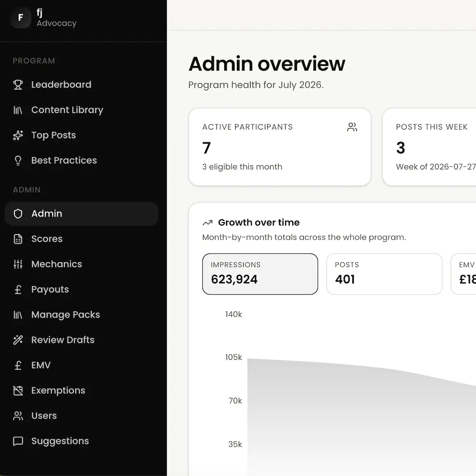476x476 pixels.
Task: Click the Users people icon in sidebar
Action: pyautogui.click(x=18, y=415)
